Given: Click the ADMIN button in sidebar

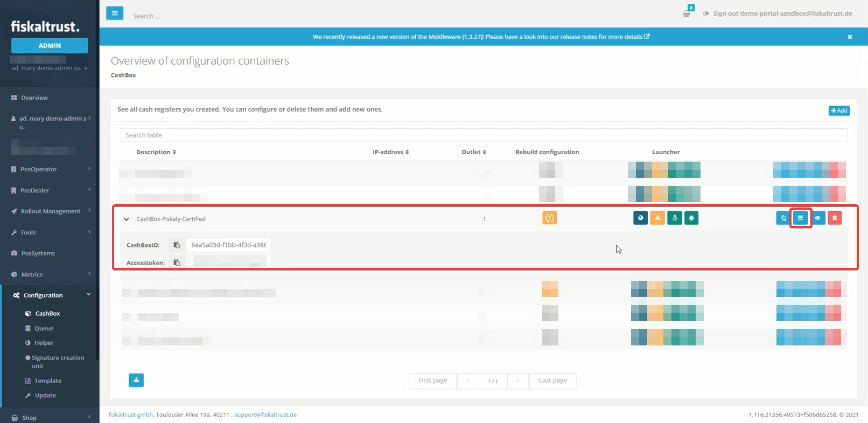Looking at the screenshot, I should [x=50, y=46].
